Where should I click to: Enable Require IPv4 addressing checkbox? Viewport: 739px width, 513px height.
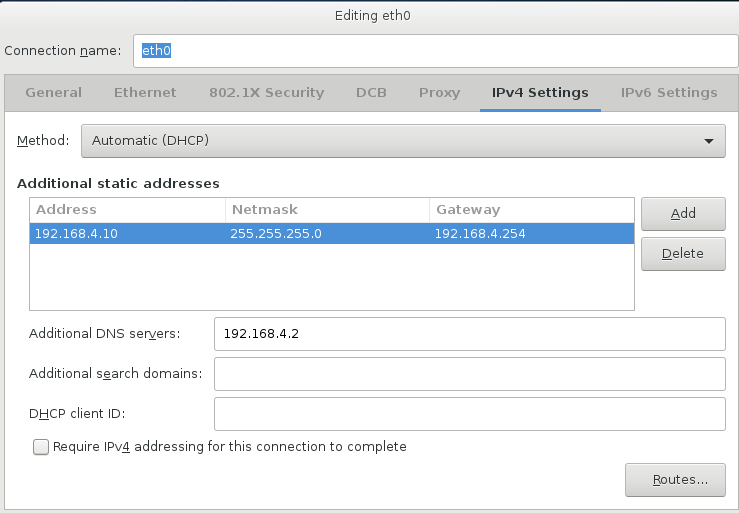41,447
